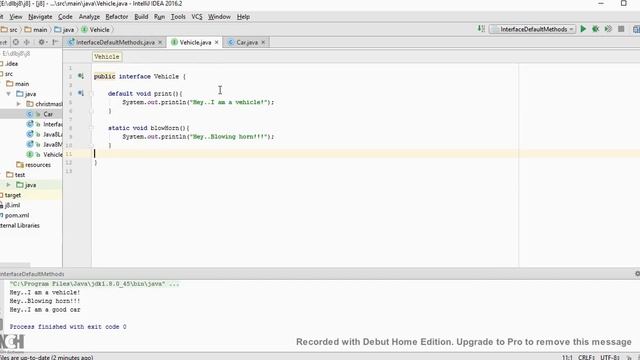Open the run configuration dropdown

coord(533,29)
